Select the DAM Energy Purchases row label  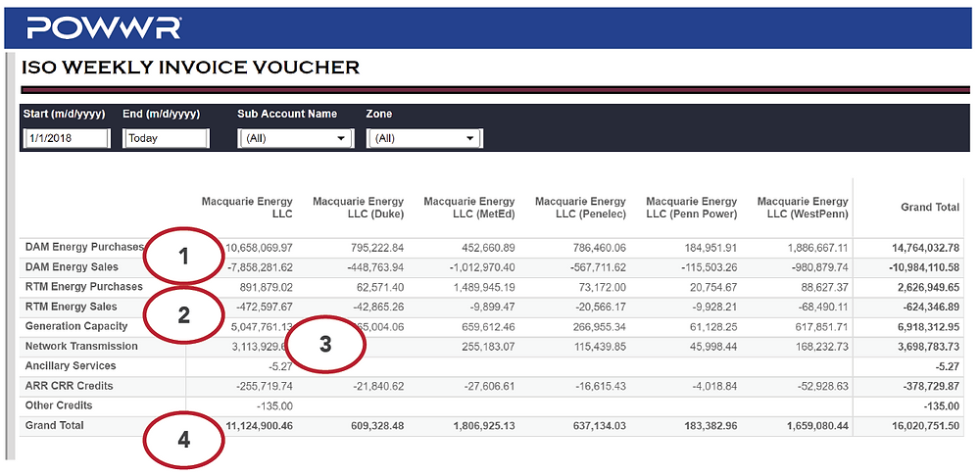click(x=84, y=247)
